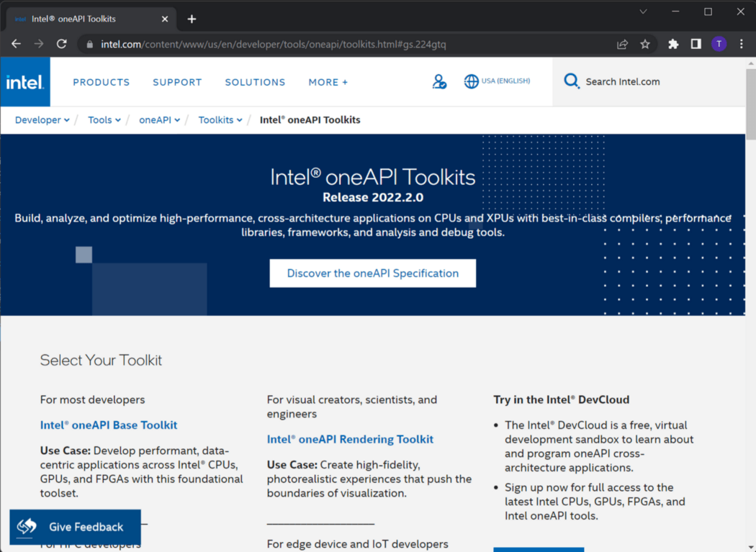Image resolution: width=756 pixels, height=552 pixels.
Task: Reload the current page
Action: pyautogui.click(x=62, y=45)
